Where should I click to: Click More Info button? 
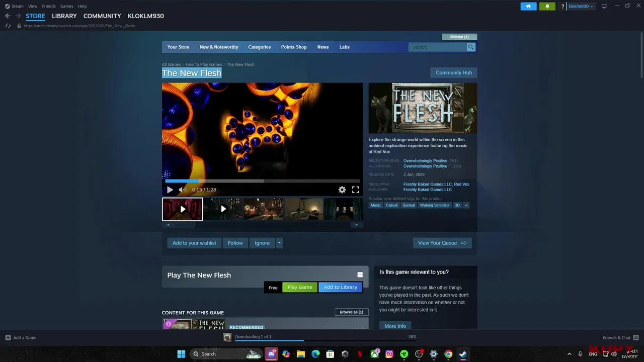pyautogui.click(x=395, y=326)
